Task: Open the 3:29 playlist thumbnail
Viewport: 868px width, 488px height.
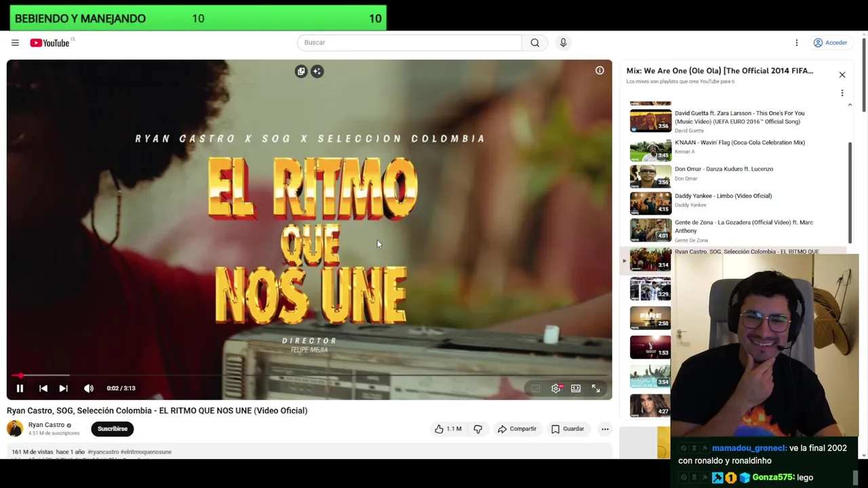Action: click(650, 288)
